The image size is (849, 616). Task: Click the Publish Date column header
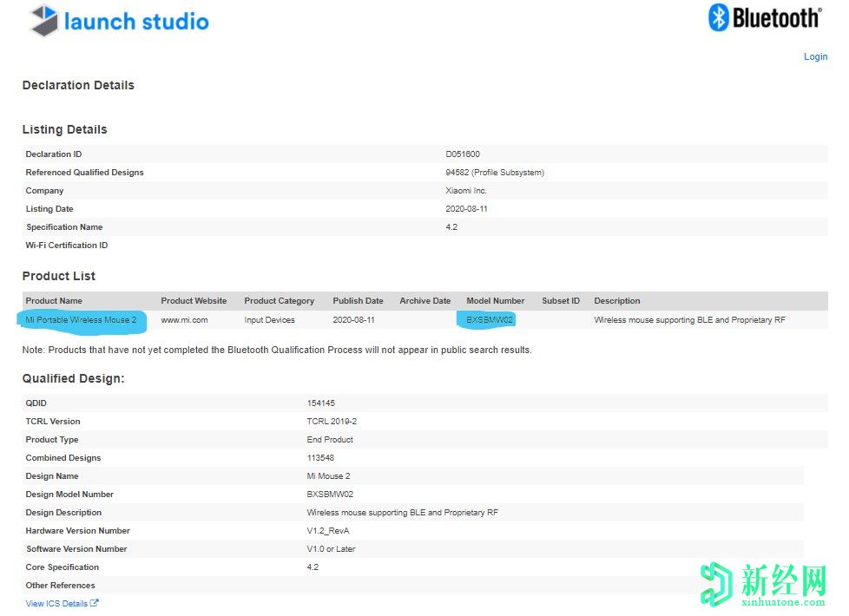[358, 301]
